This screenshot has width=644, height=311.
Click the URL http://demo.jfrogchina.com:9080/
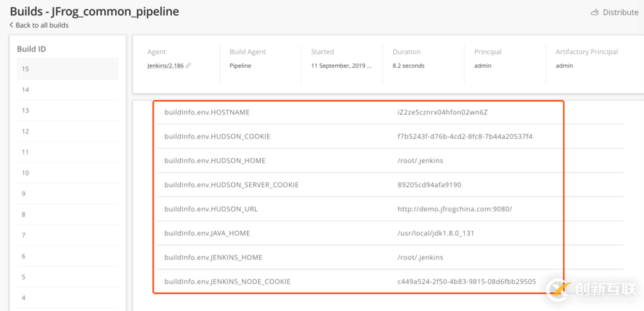(455, 209)
